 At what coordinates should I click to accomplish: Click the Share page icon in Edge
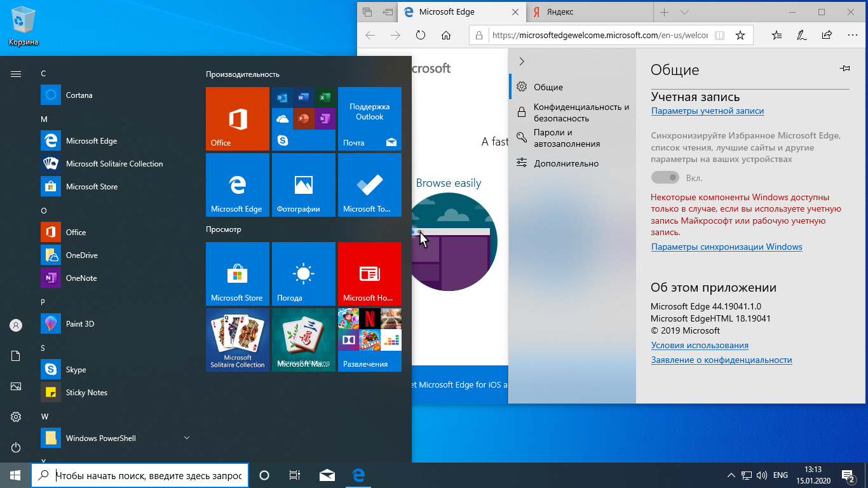[827, 35]
